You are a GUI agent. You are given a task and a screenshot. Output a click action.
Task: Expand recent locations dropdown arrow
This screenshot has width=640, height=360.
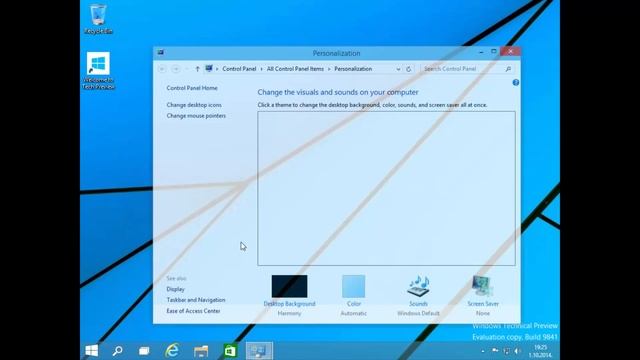[x=187, y=69]
